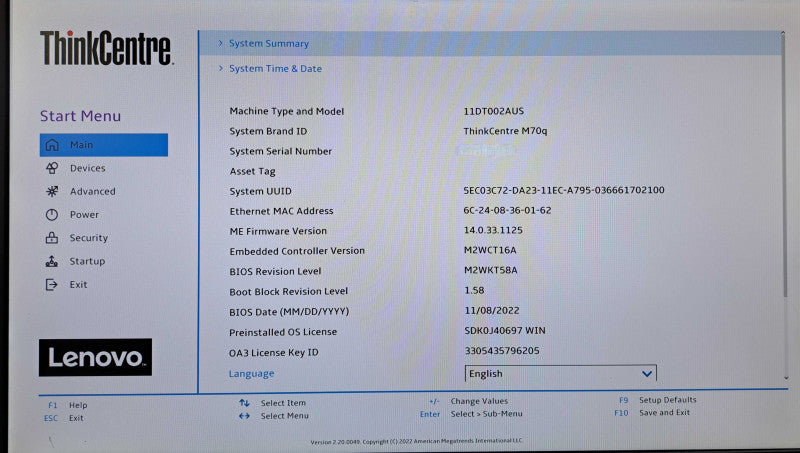Open the Startup menu
This screenshot has height=453, width=800.
(87, 261)
